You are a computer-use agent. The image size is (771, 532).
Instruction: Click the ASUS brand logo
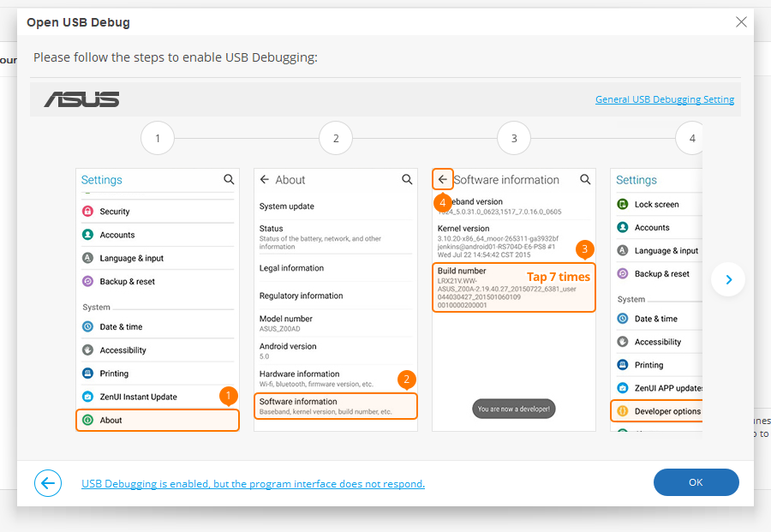click(x=81, y=99)
